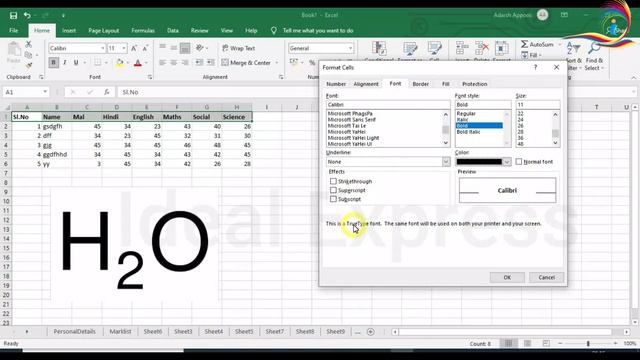Screen dimensions: 640x360
Task: Click the Help question mark in the dialog
Action: point(535,67)
